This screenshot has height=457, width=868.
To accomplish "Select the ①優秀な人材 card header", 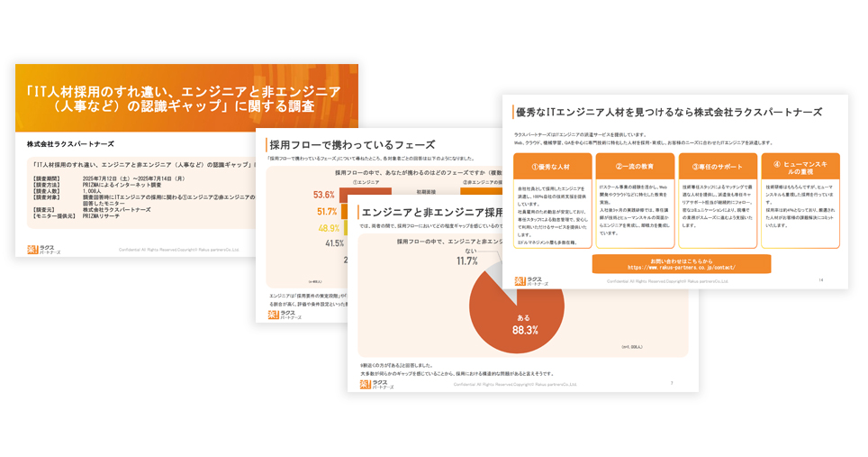I will pyautogui.click(x=553, y=166).
